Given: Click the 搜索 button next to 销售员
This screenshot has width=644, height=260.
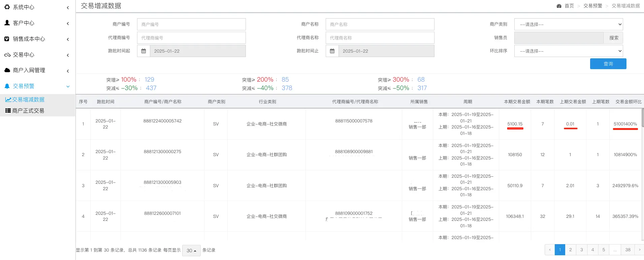Looking at the screenshot, I should (x=613, y=38).
